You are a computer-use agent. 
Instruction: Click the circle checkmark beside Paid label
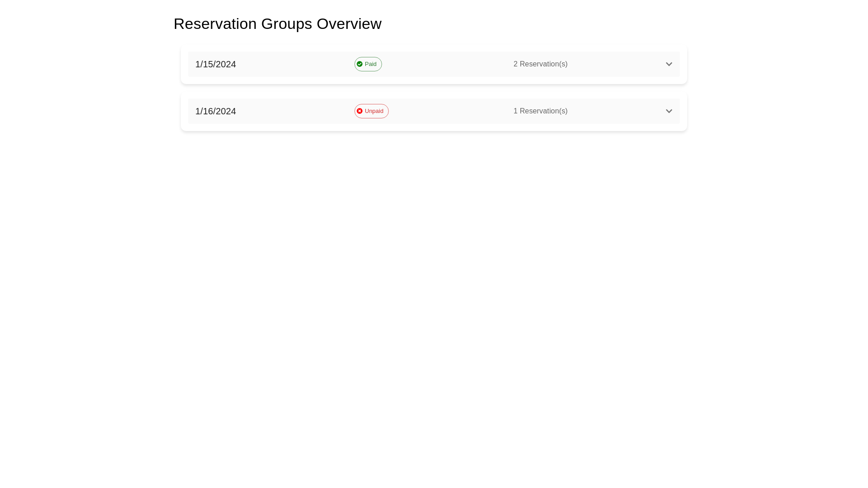360,64
